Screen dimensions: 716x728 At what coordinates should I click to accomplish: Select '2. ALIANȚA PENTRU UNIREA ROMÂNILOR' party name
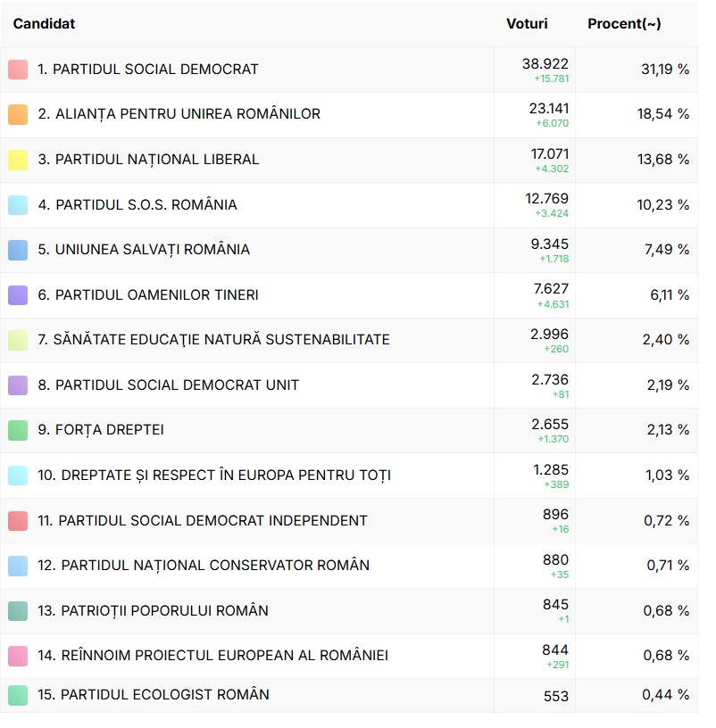(x=179, y=114)
